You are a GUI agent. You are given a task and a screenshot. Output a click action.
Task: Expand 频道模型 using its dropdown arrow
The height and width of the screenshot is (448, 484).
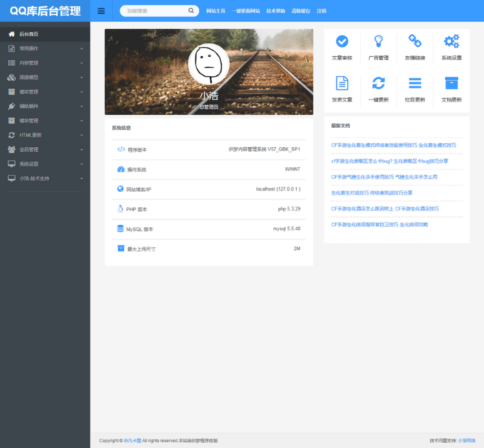click(x=81, y=77)
